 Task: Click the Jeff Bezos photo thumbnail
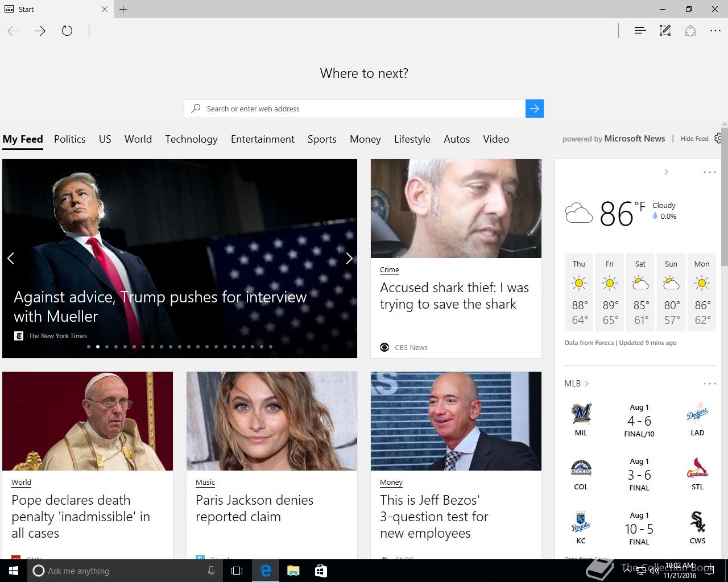(456, 421)
